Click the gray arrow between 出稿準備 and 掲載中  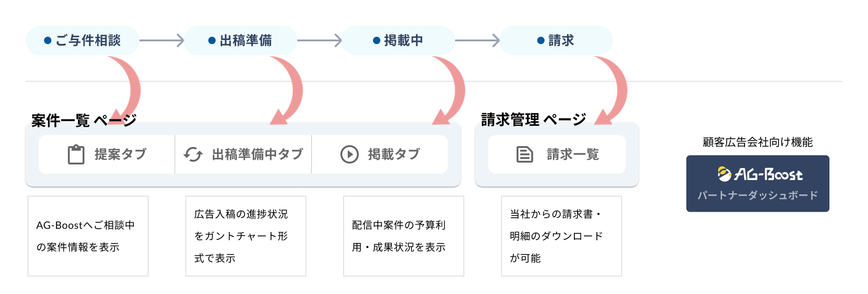pos(319,40)
